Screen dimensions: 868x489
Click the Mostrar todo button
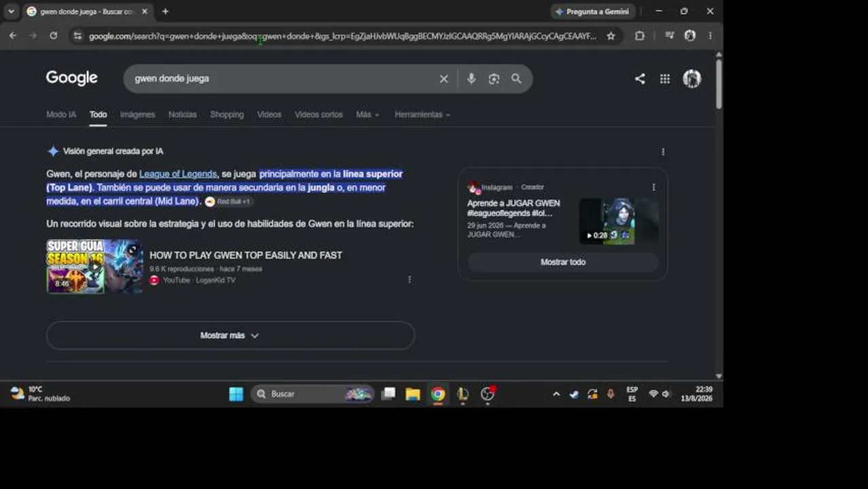(x=563, y=262)
